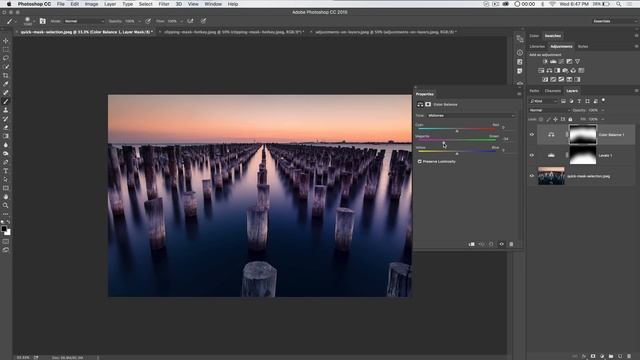
Task: Switch to the Libraries tab
Action: click(x=537, y=47)
